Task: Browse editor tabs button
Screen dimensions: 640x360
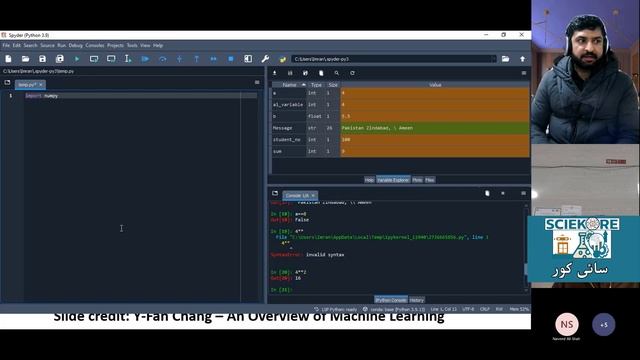Action: tap(7, 82)
